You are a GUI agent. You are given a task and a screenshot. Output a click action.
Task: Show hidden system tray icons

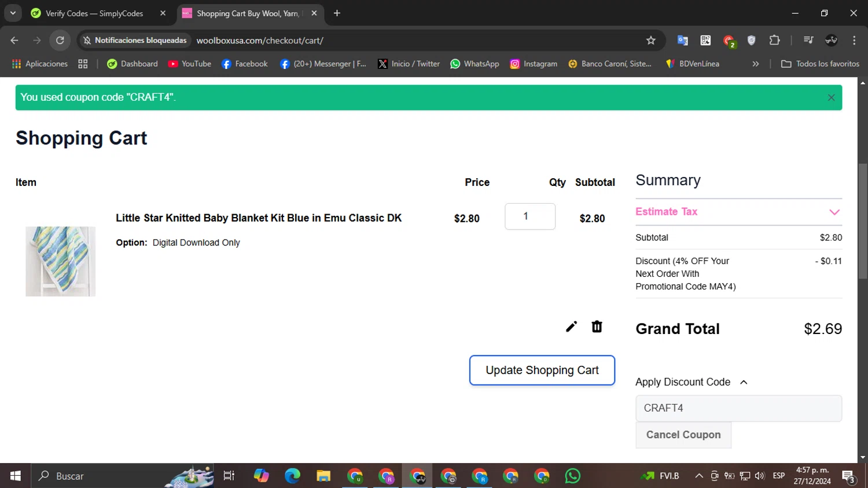[x=699, y=476]
